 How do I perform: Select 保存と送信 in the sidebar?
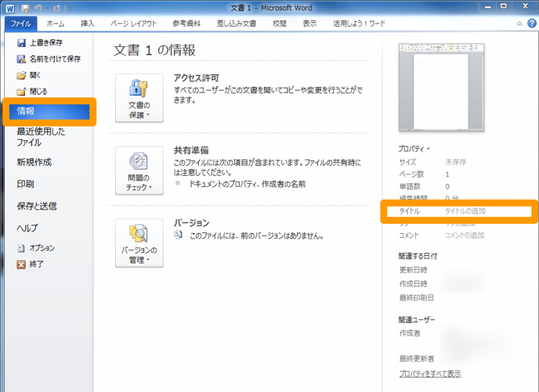[37, 206]
